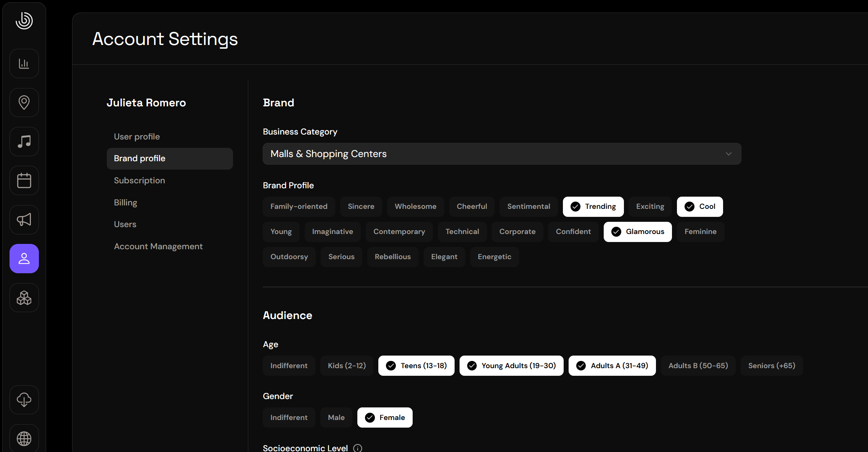Deselect the Teens (13-18) age group

point(416,366)
